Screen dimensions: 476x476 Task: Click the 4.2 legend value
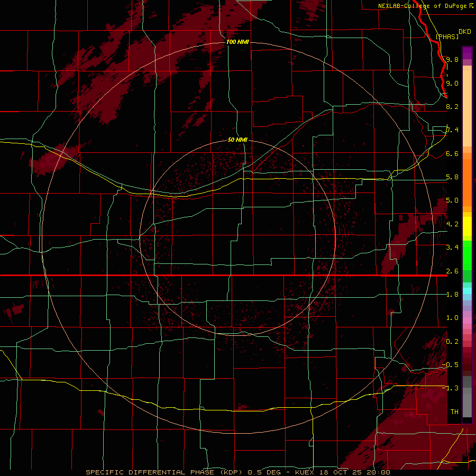pyautogui.click(x=452, y=224)
